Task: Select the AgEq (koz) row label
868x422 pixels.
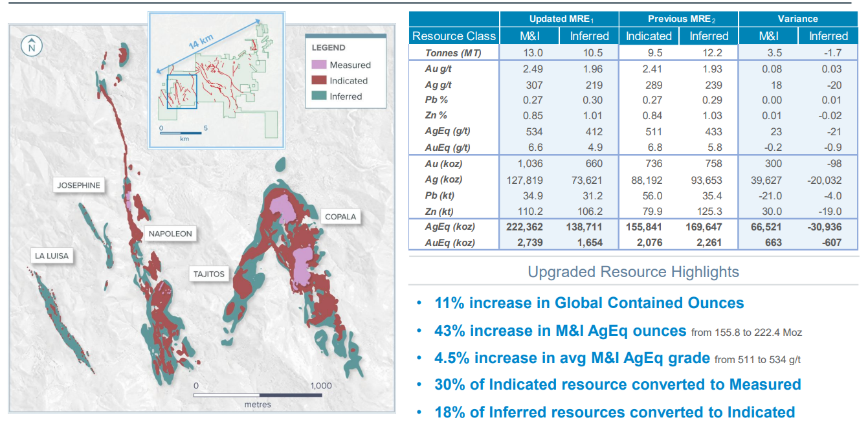Action: pos(450,227)
